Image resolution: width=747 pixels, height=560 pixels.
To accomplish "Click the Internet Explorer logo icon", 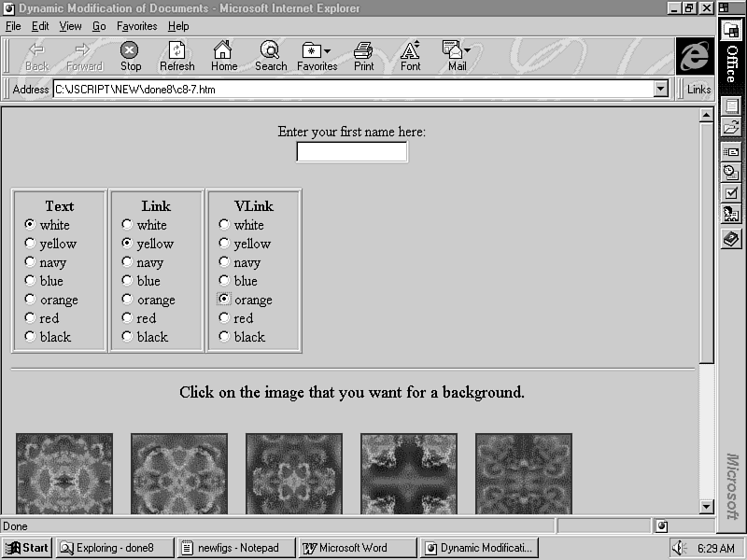I will (694, 56).
